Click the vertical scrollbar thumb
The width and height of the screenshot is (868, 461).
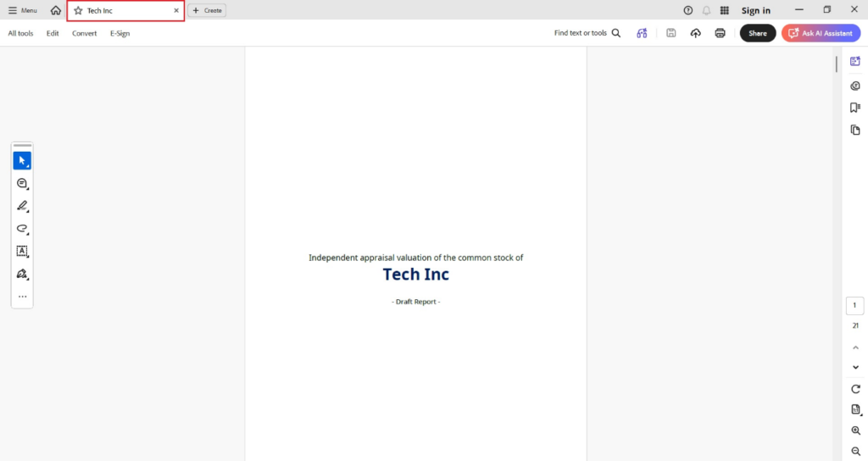(x=836, y=64)
